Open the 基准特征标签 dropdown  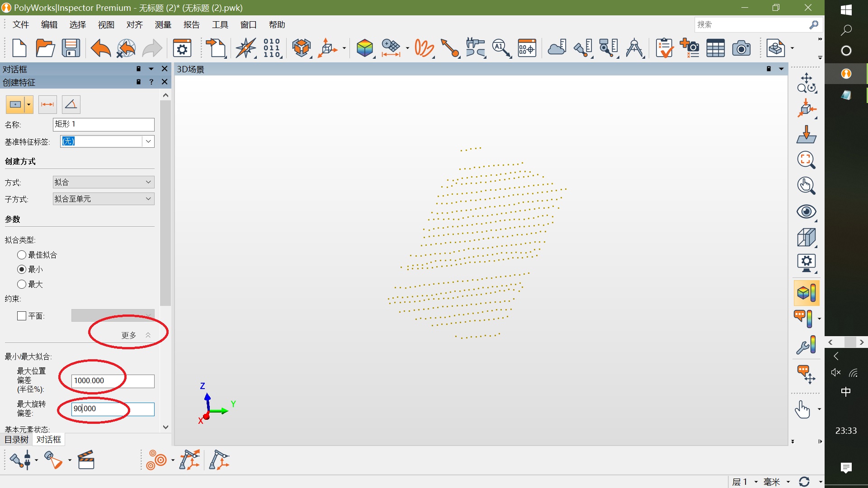coord(148,141)
